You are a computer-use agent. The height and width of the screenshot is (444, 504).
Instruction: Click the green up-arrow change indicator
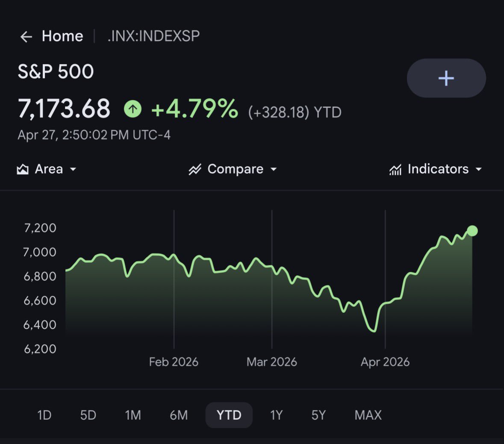133,109
